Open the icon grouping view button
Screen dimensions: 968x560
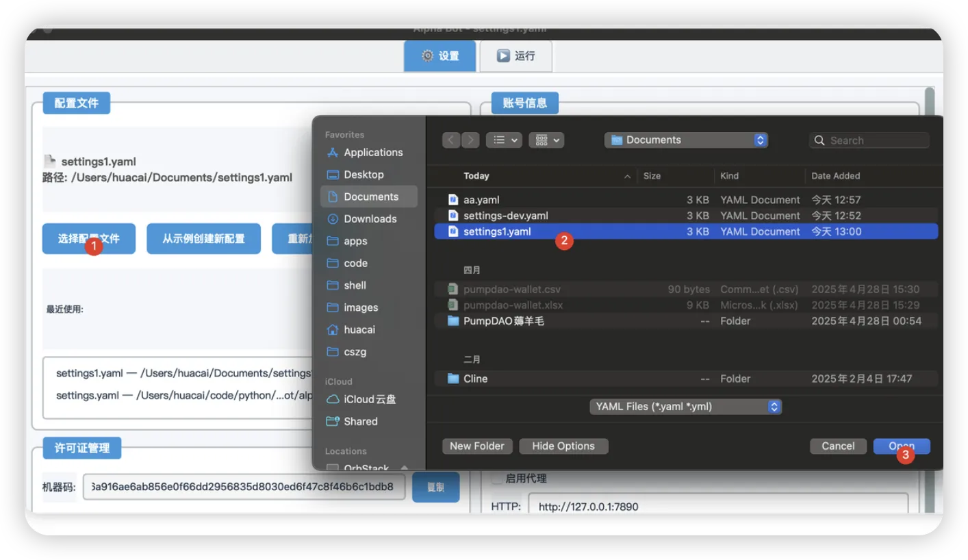point(546,140)
